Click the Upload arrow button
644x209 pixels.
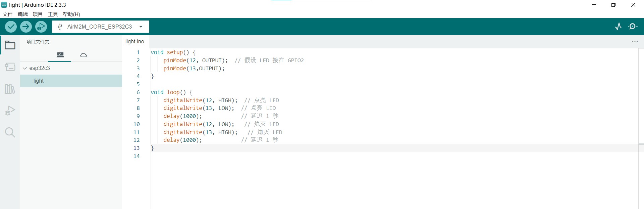pyautogui.click(x=26, y=27)
